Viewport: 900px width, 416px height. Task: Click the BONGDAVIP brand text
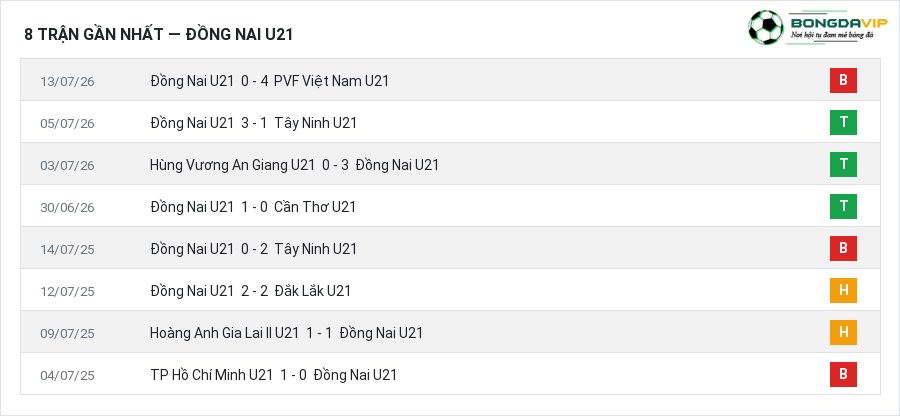click(839, 22)
